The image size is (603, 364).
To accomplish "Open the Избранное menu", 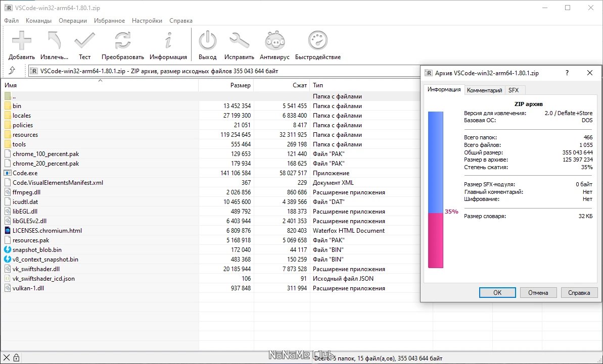I will pyautogui.click(x=109, y=21).
